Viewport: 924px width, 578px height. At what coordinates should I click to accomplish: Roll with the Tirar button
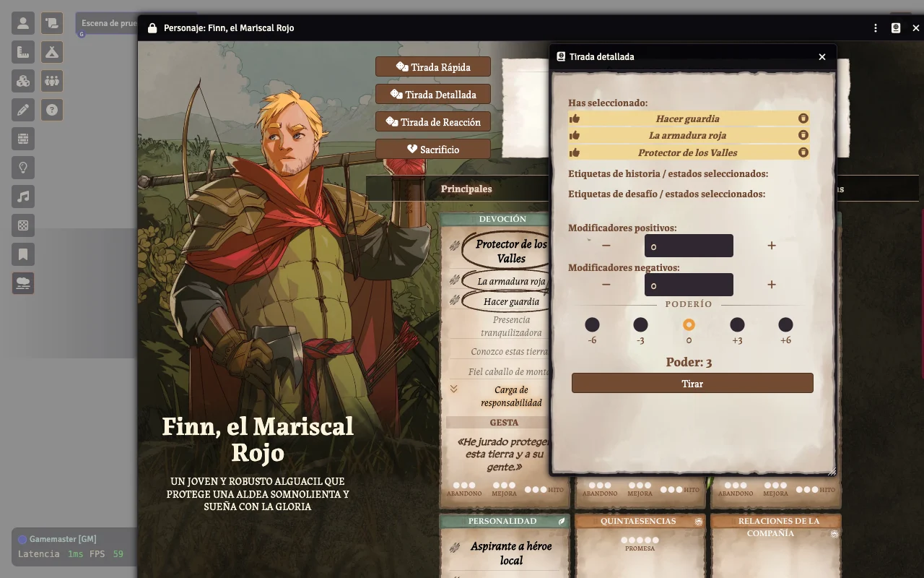(692, 383)
